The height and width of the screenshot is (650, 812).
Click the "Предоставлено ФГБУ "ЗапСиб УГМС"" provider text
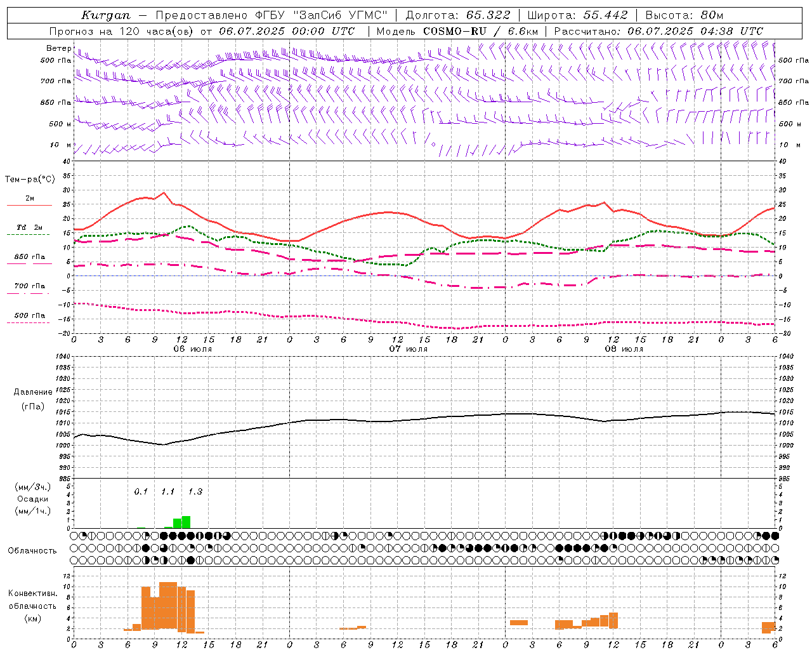point(271,15)
